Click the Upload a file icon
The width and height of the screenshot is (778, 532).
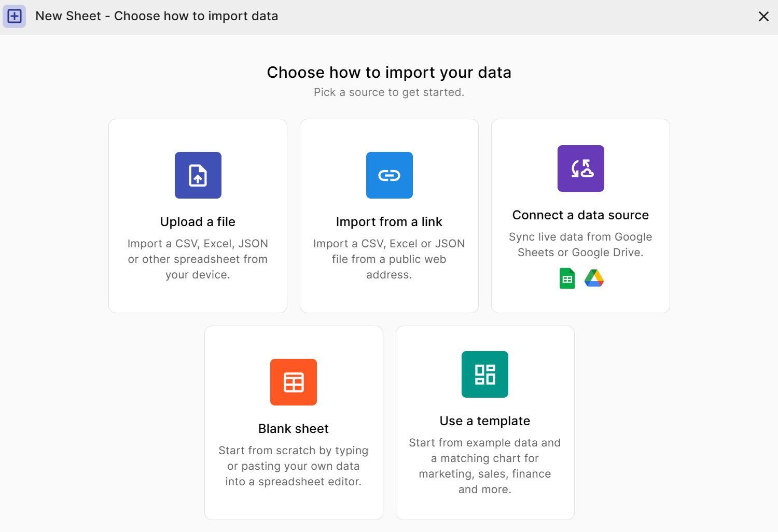(x=198, y=175)
